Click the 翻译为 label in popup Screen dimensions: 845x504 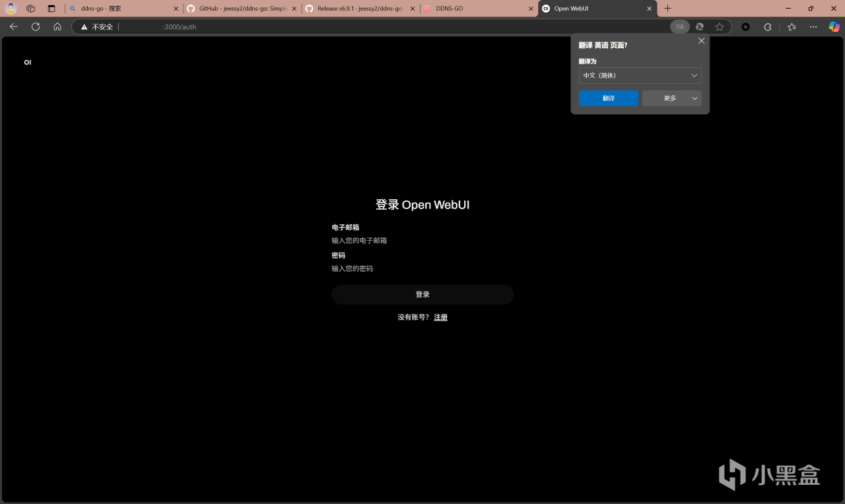point(588,61)
